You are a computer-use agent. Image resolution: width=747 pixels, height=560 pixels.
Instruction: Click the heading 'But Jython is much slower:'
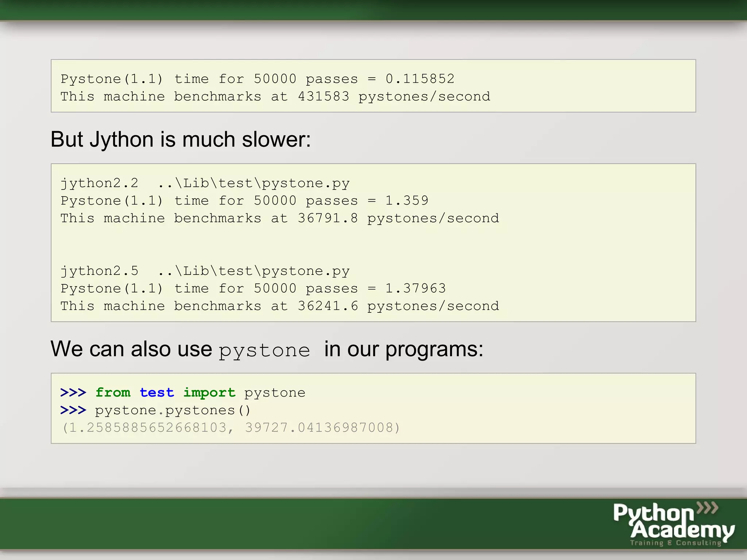(181, 140)
